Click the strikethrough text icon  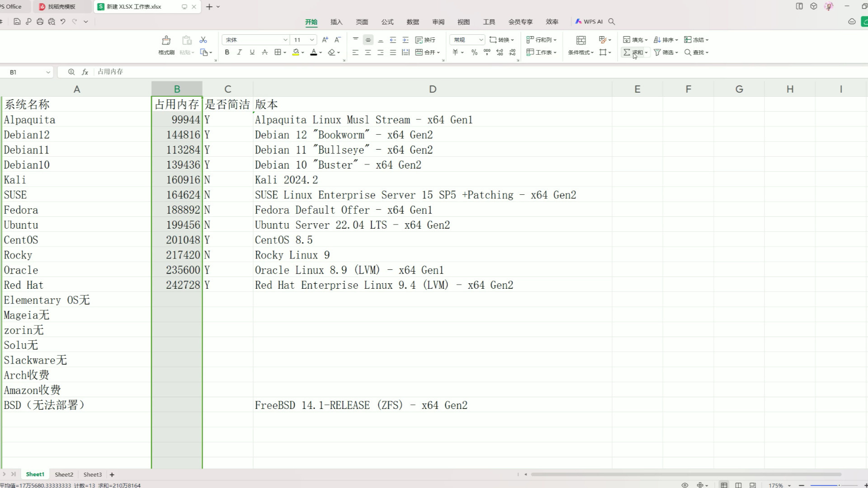(x=264, y=52)
